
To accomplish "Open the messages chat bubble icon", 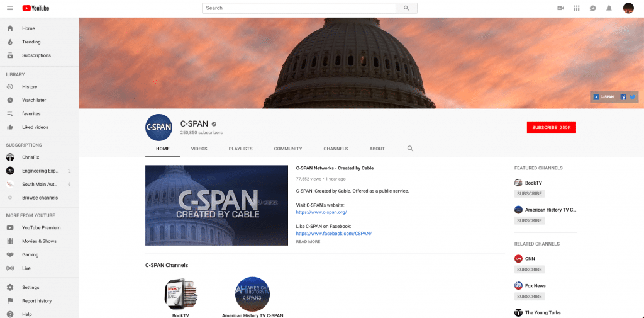I will click(x=592, y=8).
